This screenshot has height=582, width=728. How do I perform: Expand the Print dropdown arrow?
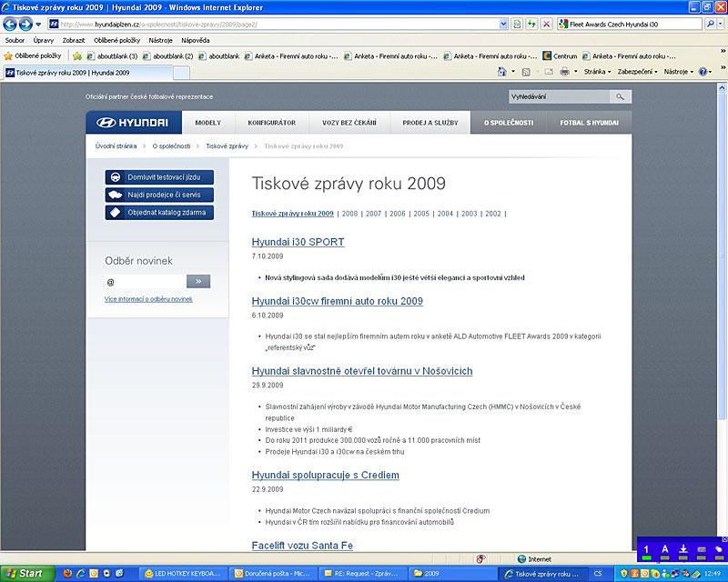point(576,72)
